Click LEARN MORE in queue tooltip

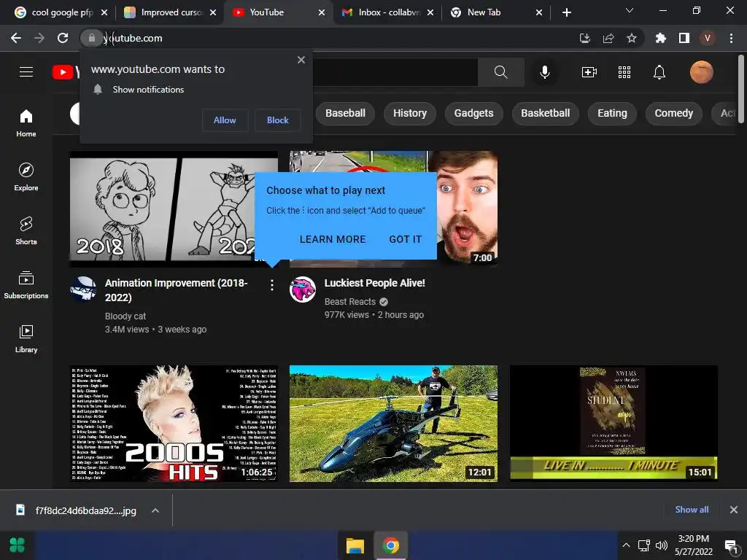[x=333, y=239]
